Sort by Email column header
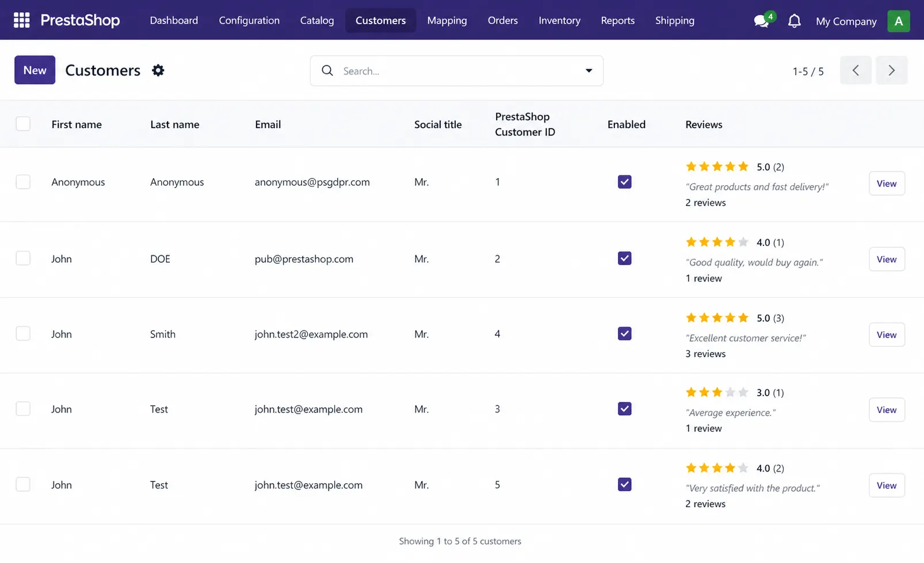924x563 pixels. [x=268, y=124]
